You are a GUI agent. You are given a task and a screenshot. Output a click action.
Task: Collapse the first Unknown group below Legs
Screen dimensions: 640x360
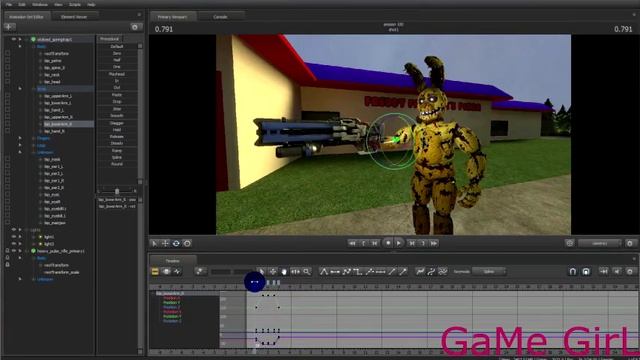point(20,152)
